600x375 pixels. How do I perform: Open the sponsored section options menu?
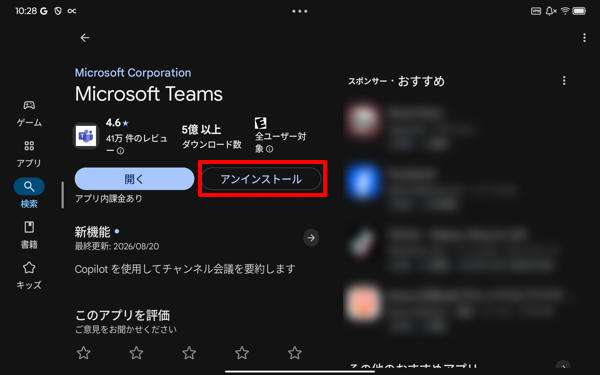564,81
